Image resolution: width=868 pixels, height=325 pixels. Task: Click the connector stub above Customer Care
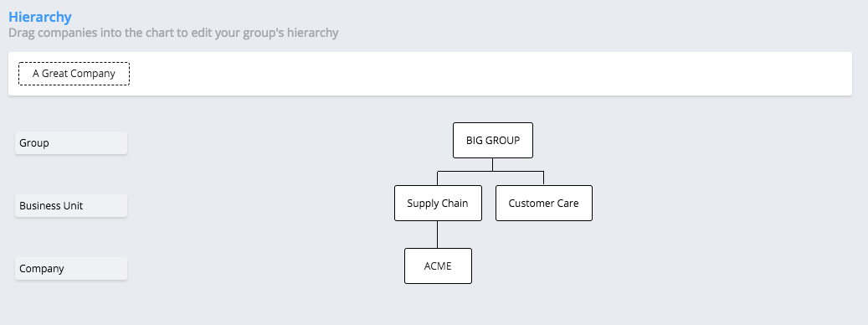[543, 178]
